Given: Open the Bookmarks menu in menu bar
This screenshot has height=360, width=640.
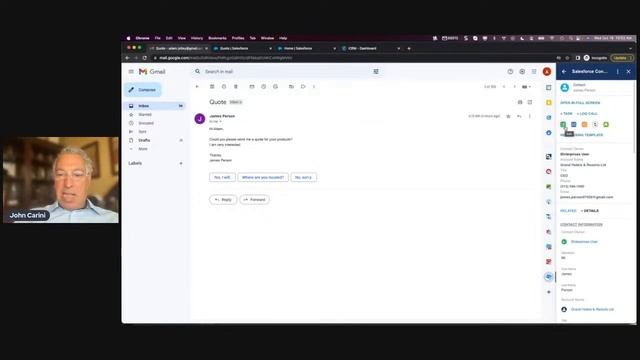Looking at the screenshot, I should click(217, 38).
